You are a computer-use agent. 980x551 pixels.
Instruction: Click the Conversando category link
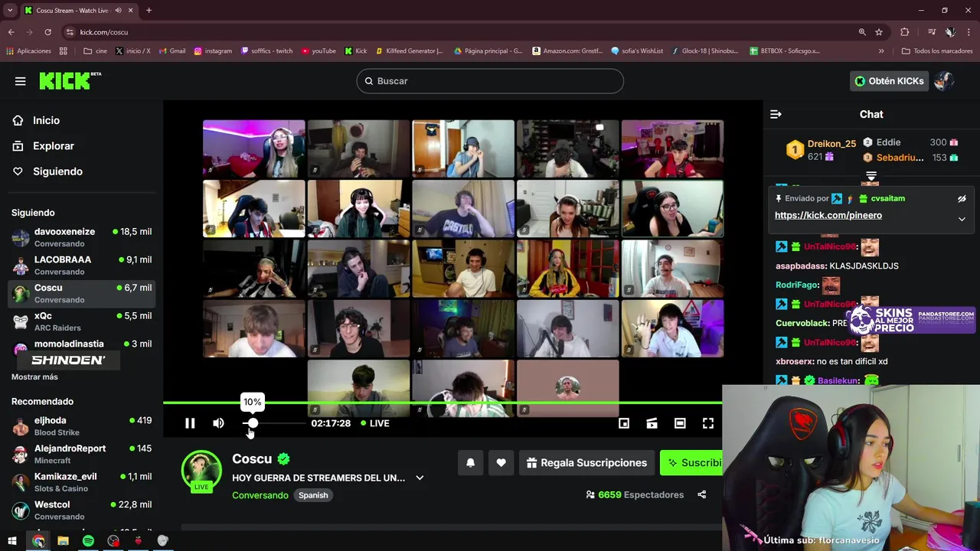coord(260,495)
